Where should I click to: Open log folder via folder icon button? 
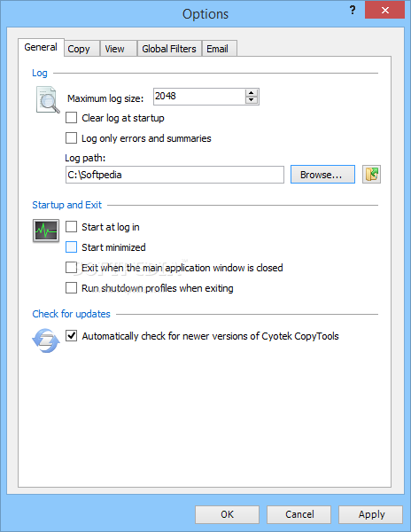[371, 175]
